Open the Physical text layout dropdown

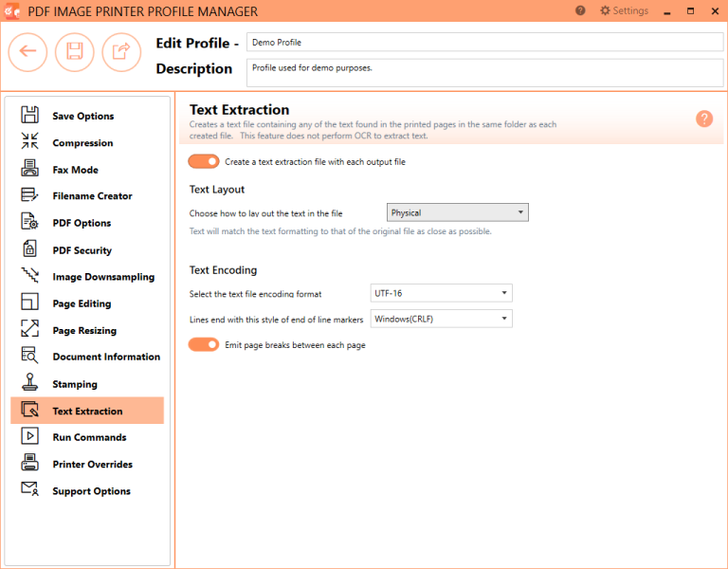457,212
